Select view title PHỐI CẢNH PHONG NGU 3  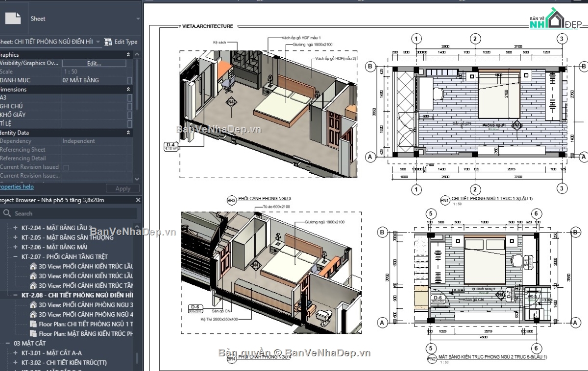coord(265,198)
